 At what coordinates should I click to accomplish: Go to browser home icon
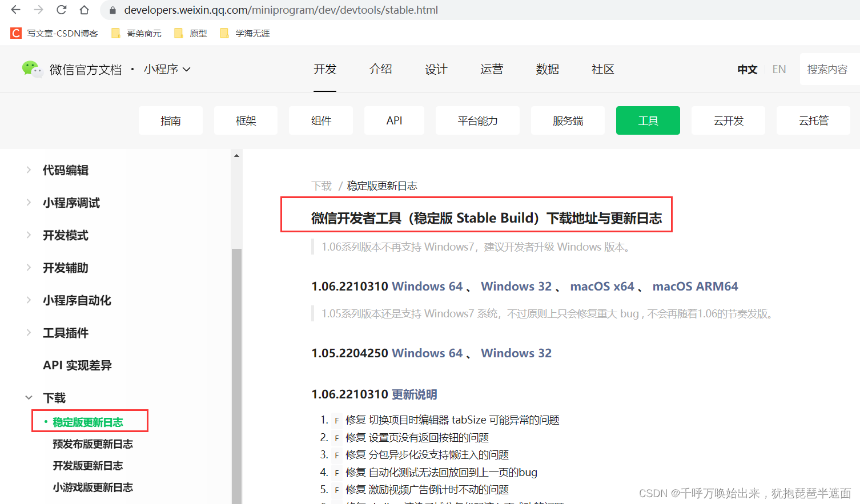point(84,10)
